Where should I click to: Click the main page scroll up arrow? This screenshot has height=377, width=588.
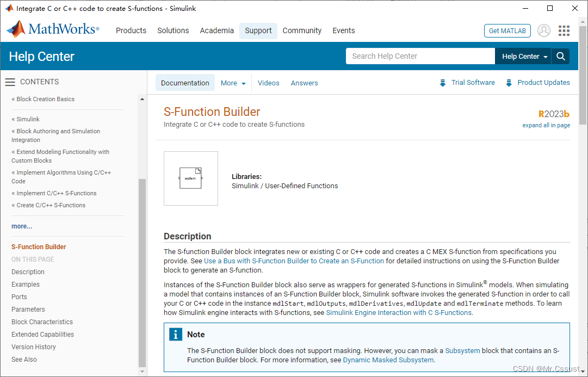583,22
